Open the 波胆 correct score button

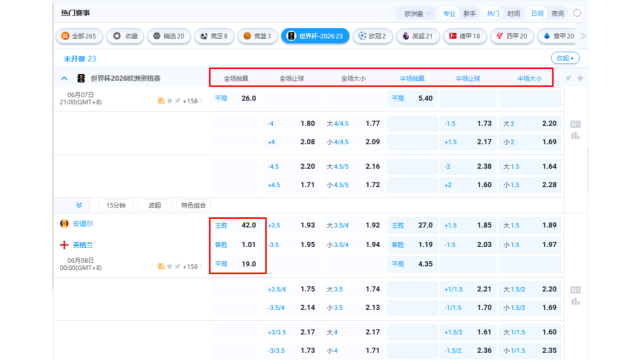pyautogui.click(x=155, y=205)
